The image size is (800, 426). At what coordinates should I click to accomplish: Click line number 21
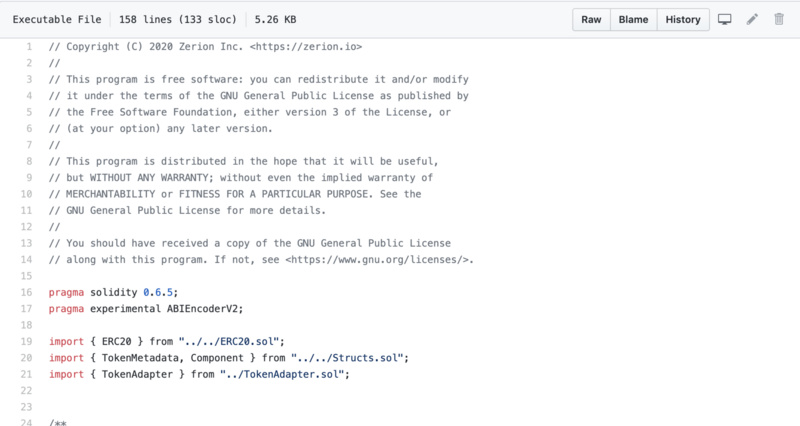(27, 374)
